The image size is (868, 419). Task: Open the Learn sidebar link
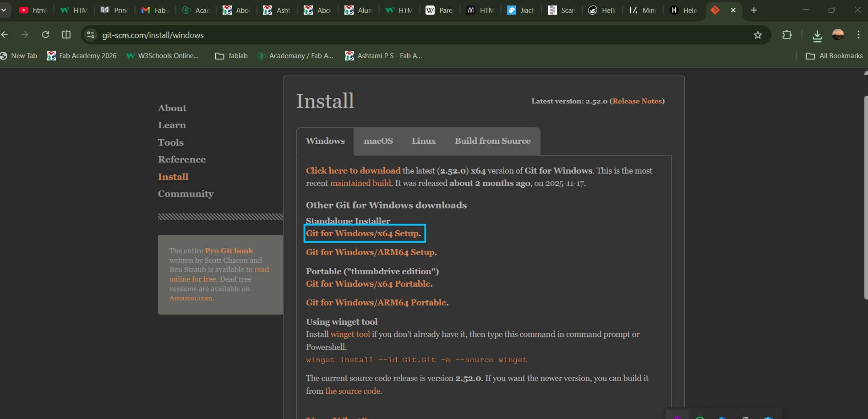[172, 125]
